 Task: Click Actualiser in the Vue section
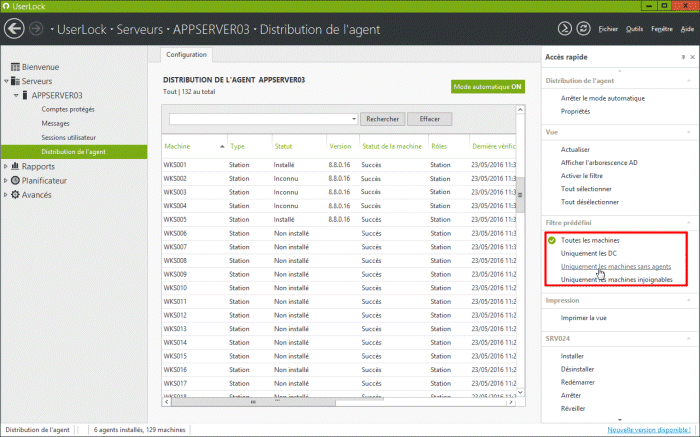(575, 150)
